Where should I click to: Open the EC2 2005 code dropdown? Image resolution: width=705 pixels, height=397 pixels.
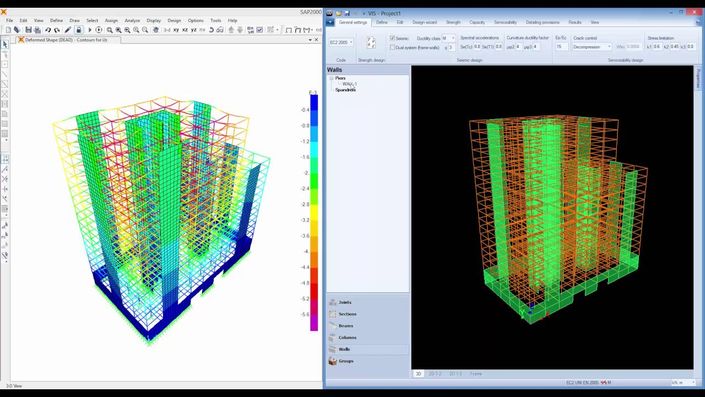point(341,42)
